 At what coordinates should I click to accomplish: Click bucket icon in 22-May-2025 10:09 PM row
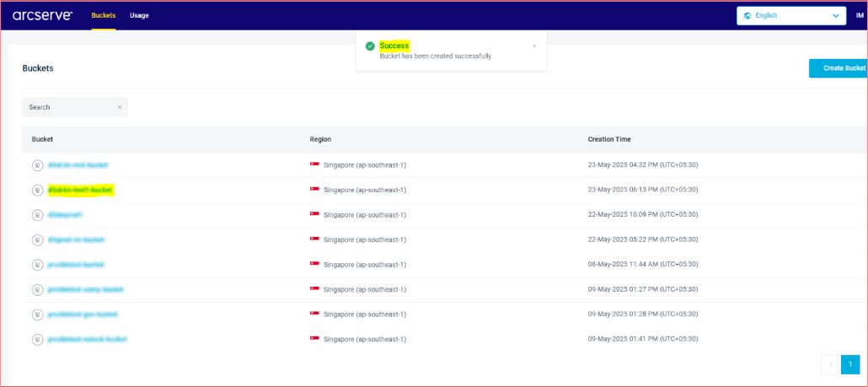(x=37, y=215)
